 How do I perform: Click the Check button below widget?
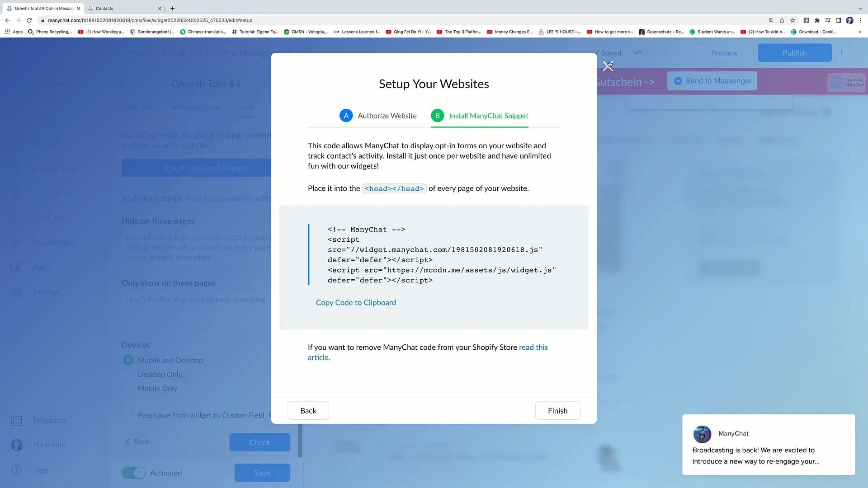point(260,442)
